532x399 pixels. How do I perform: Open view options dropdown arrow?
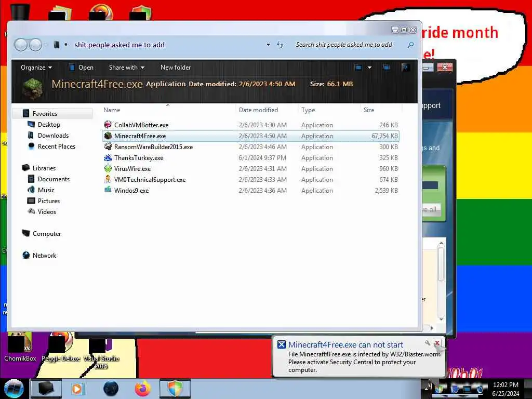pos(369,67)
